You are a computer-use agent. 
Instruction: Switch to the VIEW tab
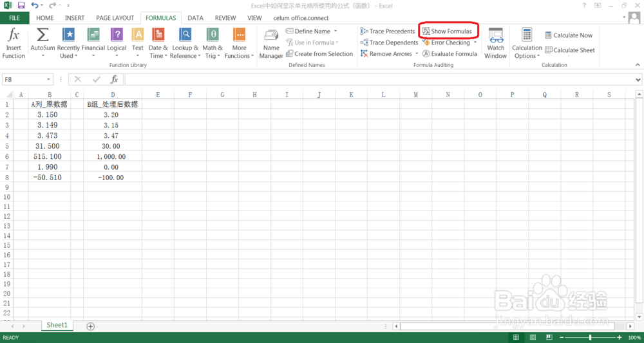(254, 18)
